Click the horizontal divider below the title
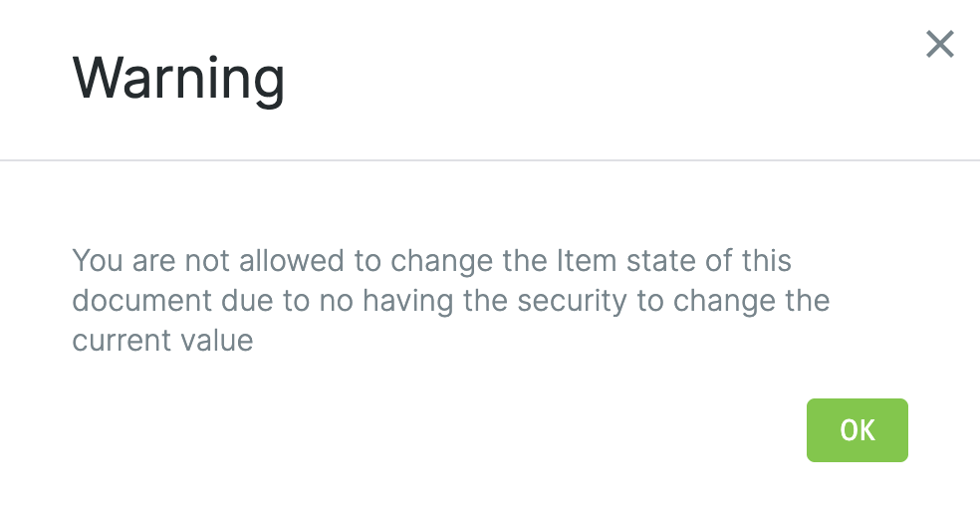This screenshot has height=514, width=980. pyautogui.click(x=490, y=159)
